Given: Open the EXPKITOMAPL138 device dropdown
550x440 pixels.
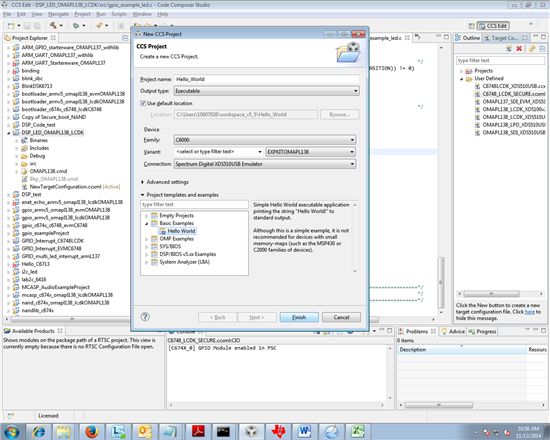Looking at the screenshot, I should click(x=310, y=152).
